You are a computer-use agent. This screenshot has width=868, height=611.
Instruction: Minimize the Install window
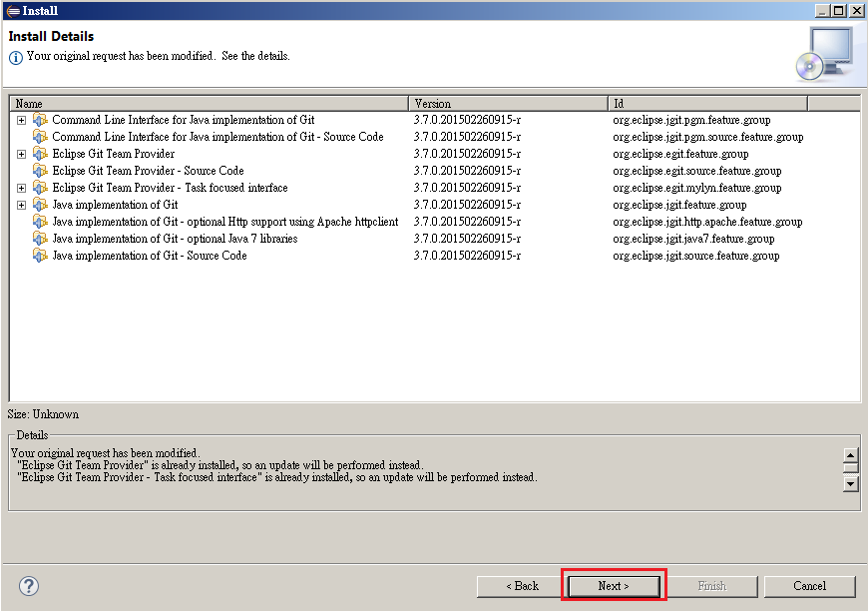pos(823,11)
